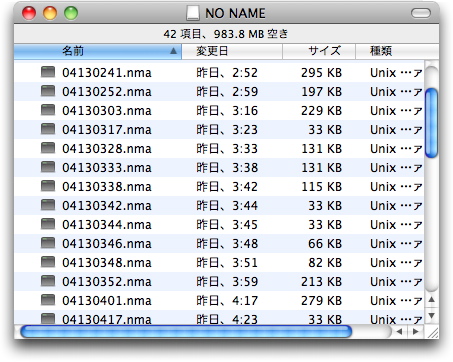Click the size value 229 KB

point(322,111)
